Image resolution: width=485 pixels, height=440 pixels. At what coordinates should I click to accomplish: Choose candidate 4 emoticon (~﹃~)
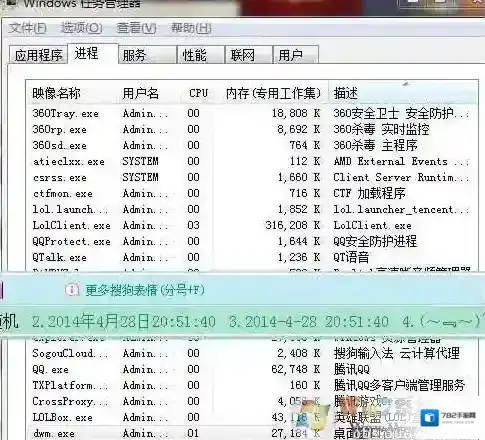tap(442, 322)
